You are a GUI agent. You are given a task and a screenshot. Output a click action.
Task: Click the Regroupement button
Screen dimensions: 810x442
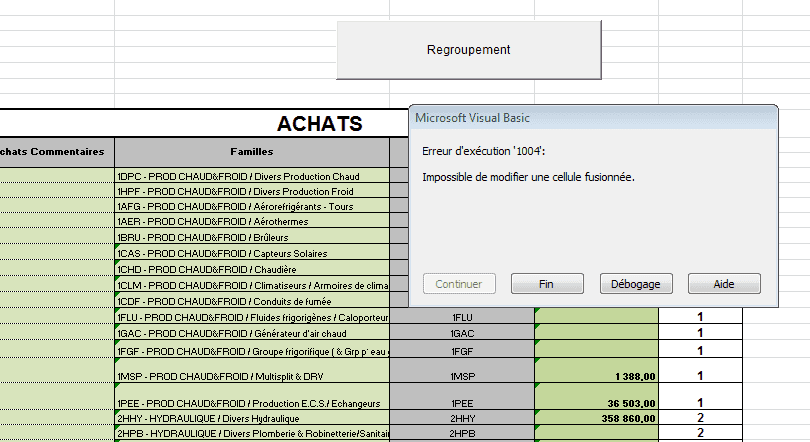469,50
